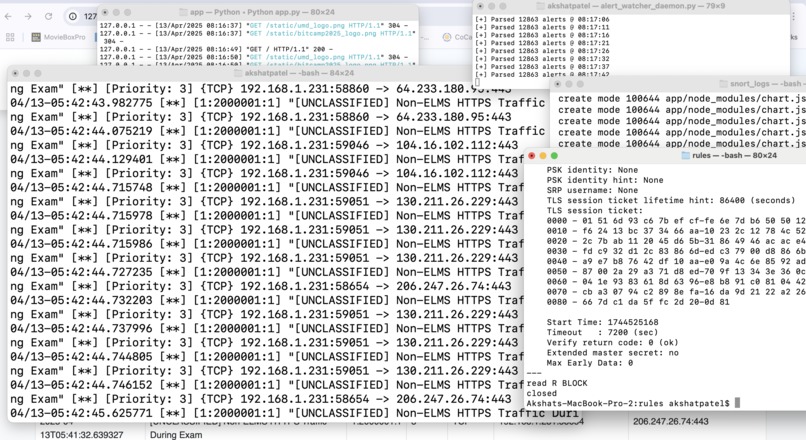Click the folder icon in app Python window title

(x=184, y=12)
